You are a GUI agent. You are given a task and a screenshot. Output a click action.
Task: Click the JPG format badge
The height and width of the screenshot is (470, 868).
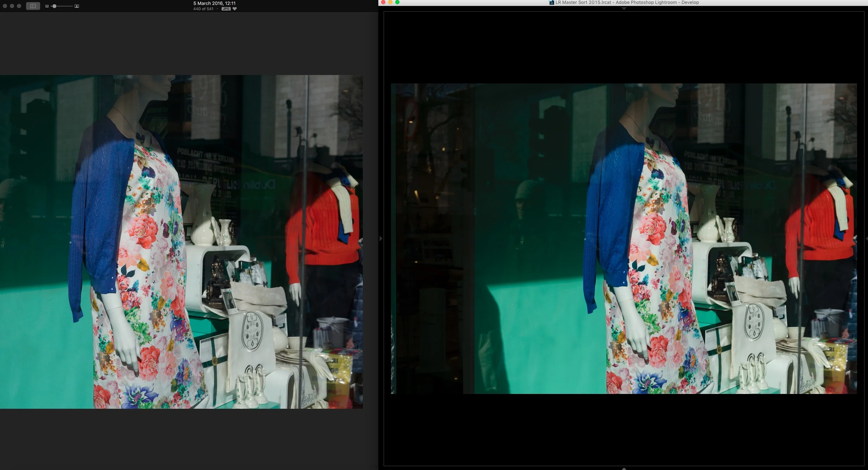226,9
